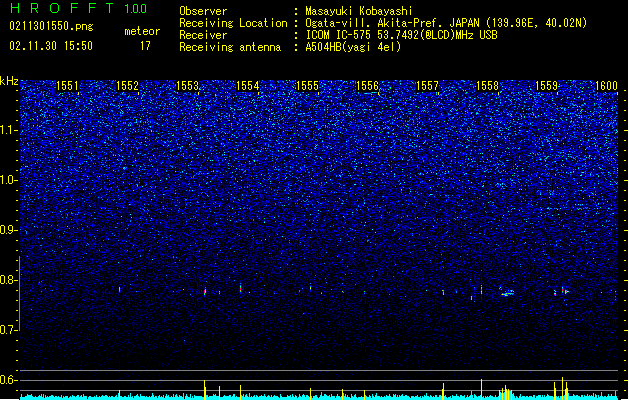Screen dimensions: 629x400
Task: Click time marker 1556 on spectrogram
Action: tap(367, 86)
